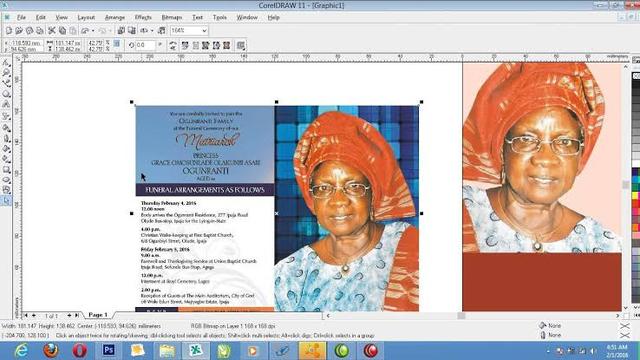Viewport: 640px width, 360px height.
Task: Click the New document icon
Action: [9, 31]
